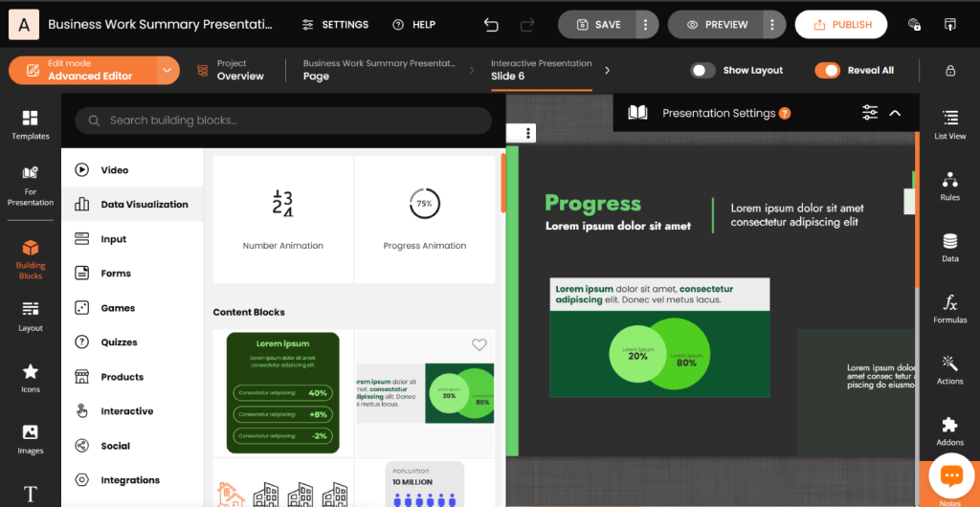
Task: Open the Actions panel
Action: coord(950,369)
